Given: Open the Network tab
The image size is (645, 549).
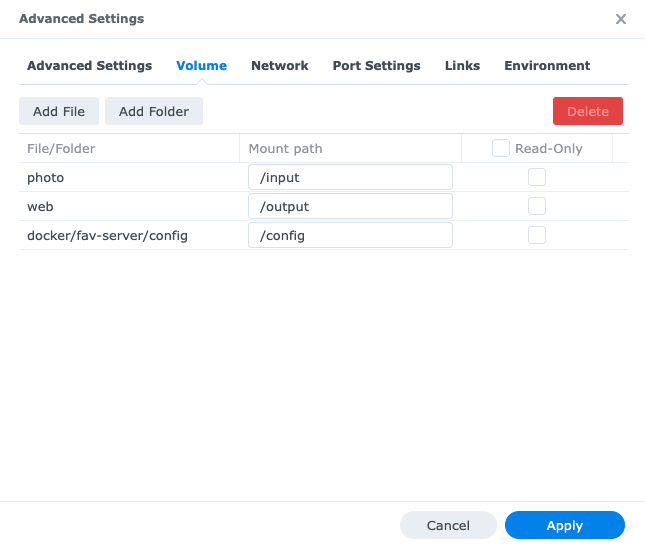Looking at the screenshot, I should point(280,66).
